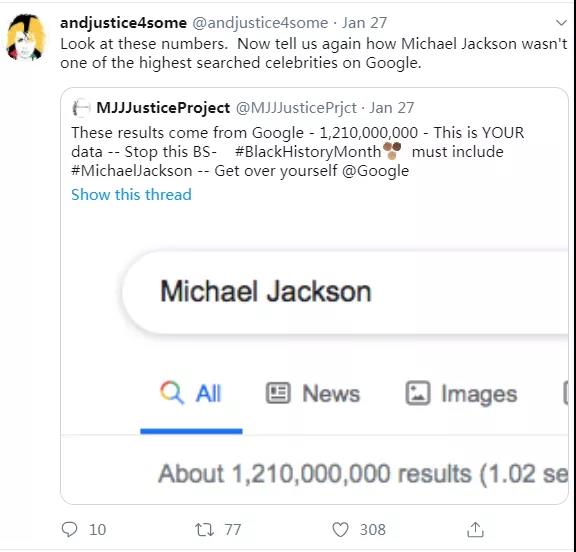Open the #BlackHistoryMonth hashtag

point(308,152)
